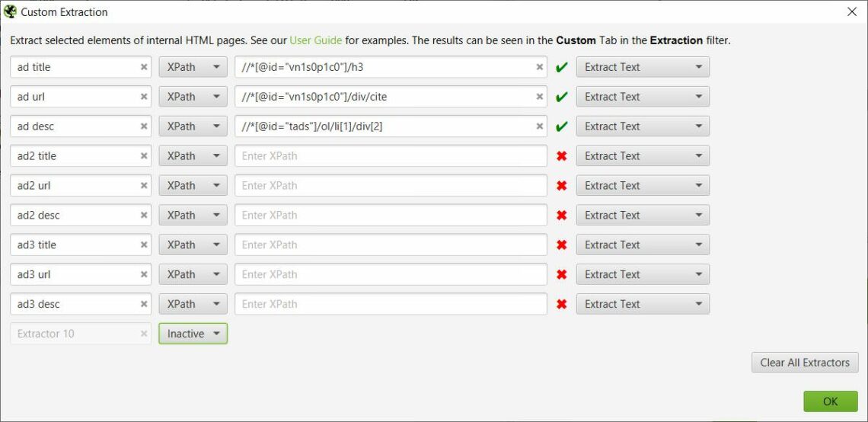Open XPath type dropdown for ad2 title

pyautogui.click(x=193, y=156)
